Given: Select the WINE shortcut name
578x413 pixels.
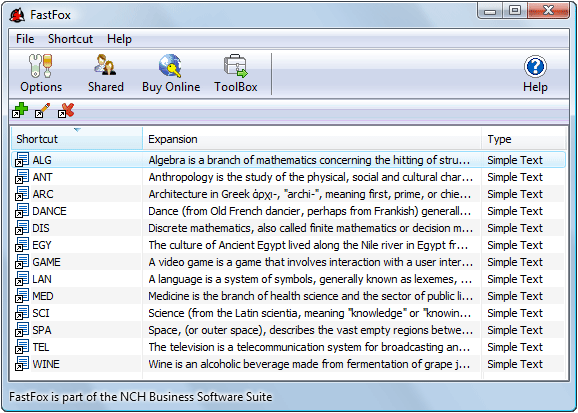Looking at the screenshot, I should (46, 364).
